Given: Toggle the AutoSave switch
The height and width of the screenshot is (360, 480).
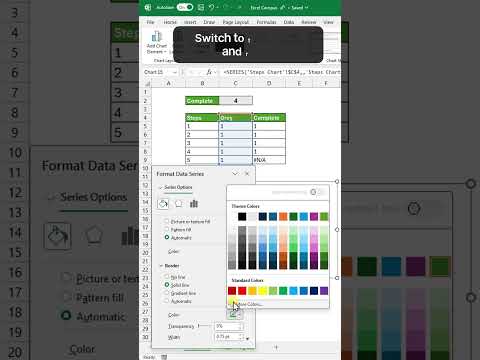Looking at the screenshot, I should pyautogui.click(x=185, y=7).
